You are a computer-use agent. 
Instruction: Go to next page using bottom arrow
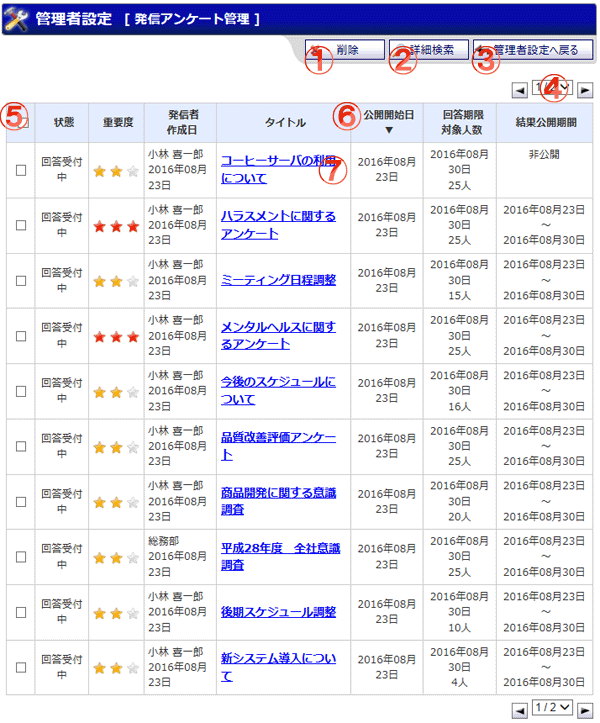click(585, 711)
